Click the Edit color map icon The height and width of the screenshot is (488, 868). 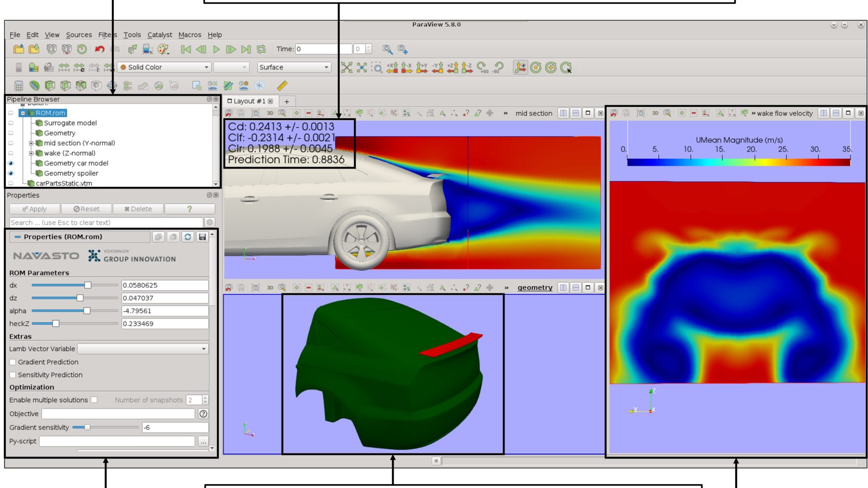click(x=33, y=68)
